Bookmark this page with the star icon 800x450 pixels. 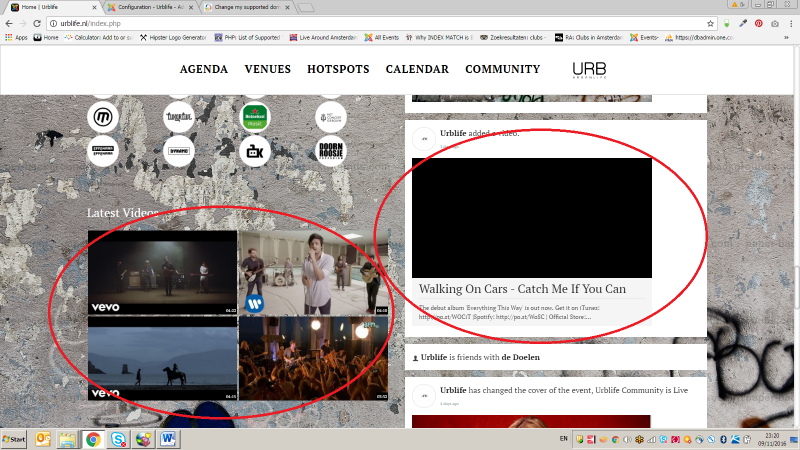coord(710,23)
